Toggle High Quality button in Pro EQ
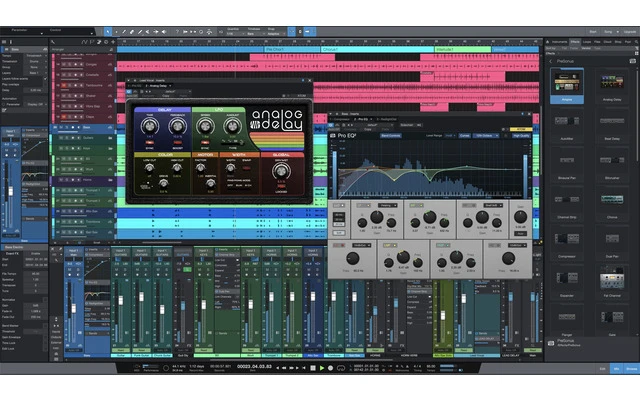 (521, 136)
